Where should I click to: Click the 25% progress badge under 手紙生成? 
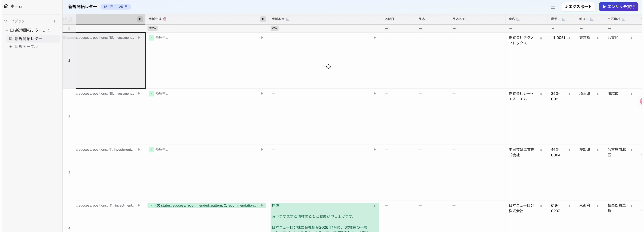click(x=153, y=28)
